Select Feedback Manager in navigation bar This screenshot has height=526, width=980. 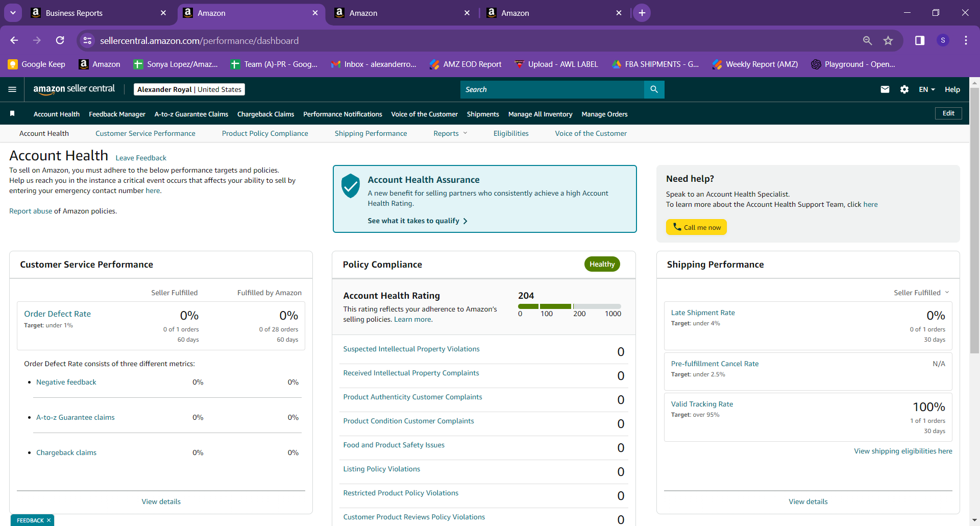(x=117, y=114)
